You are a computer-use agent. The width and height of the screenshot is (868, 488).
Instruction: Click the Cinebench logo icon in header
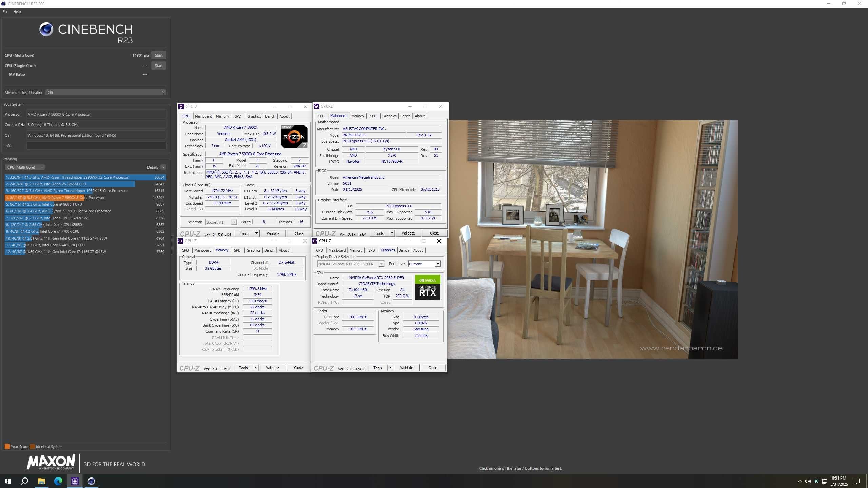click(x=46, y=29)
